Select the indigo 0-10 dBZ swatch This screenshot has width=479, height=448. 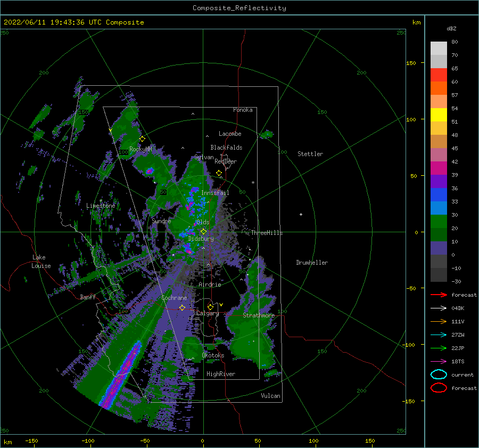[439, 248]
